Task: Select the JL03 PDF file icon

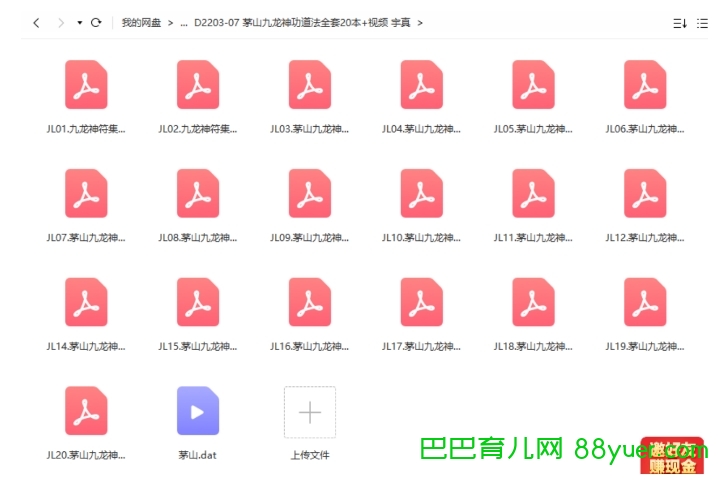Action: point(309,85)
